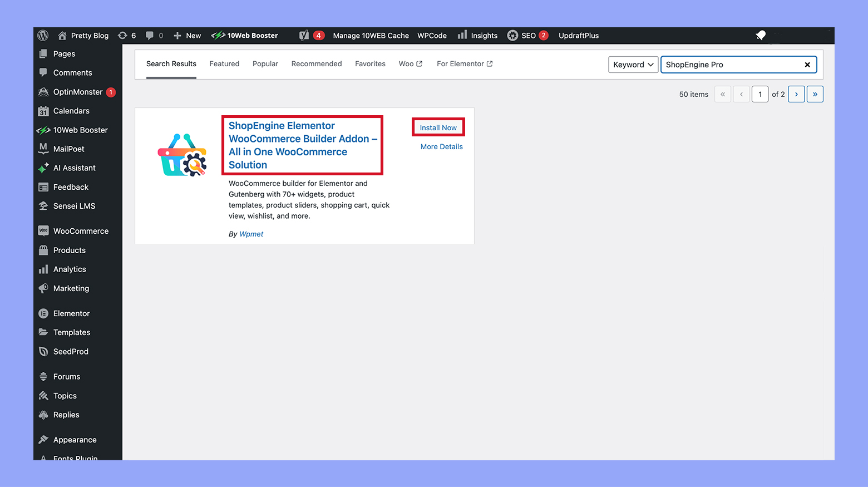Open the New menu in the admin bar
The image size is (868, 487).
click(x=187, y=35)
